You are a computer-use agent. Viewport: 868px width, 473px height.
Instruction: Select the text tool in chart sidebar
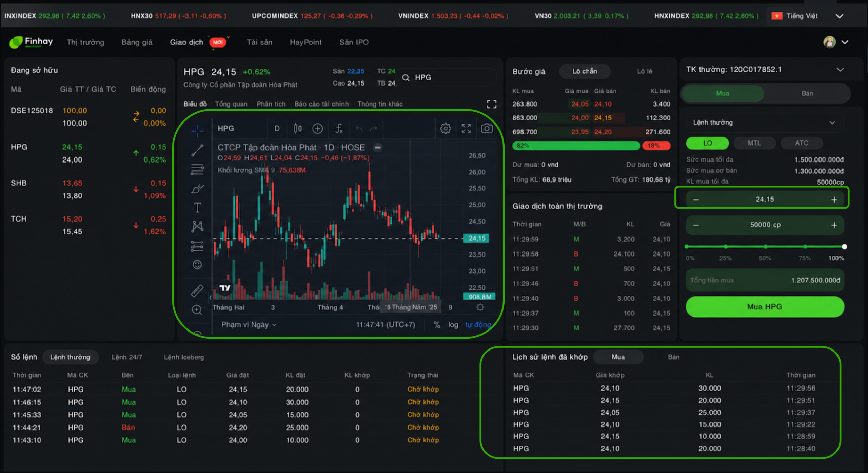197,207
